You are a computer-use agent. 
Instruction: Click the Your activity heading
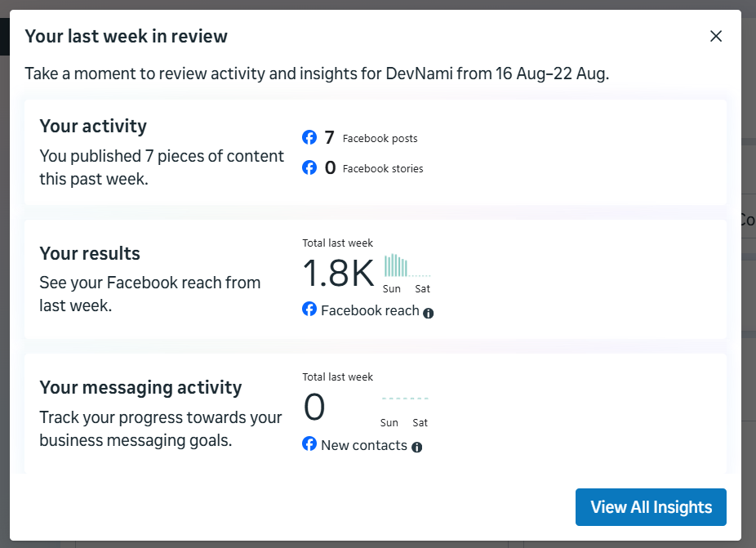93,127
